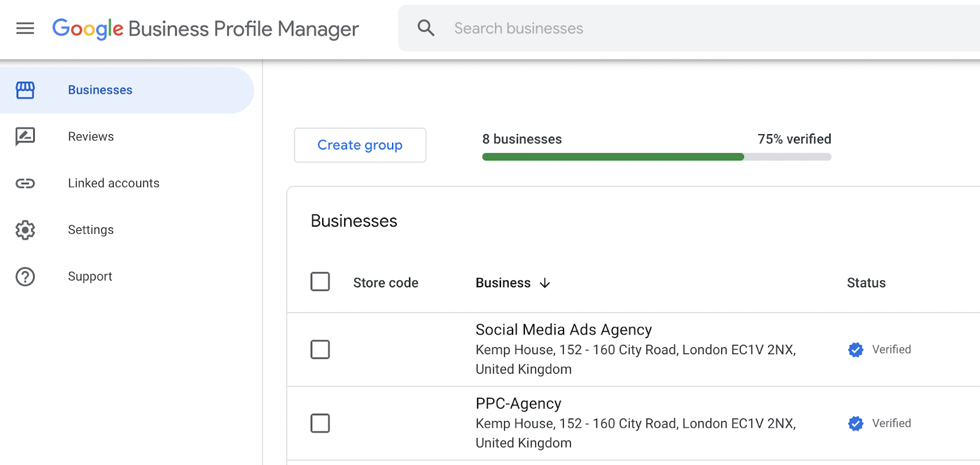The image size is (980, 465).
Task: Click the Reviews sidebar icon
Action: click(x=25, y=137)
